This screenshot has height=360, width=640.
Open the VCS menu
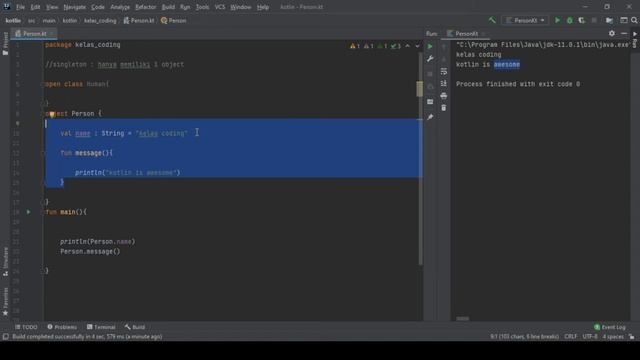tap(220, 7)
